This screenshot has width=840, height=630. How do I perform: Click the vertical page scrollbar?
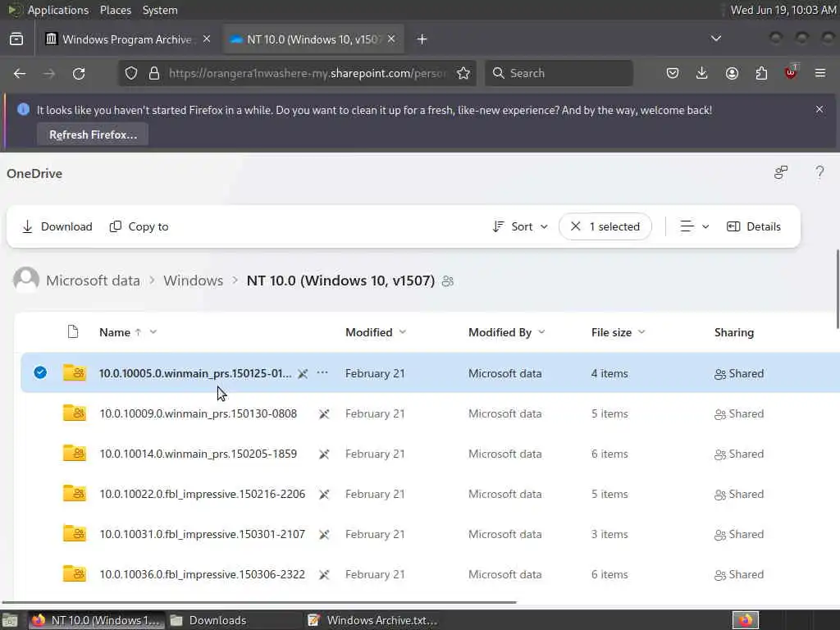(x=838, y=290)
